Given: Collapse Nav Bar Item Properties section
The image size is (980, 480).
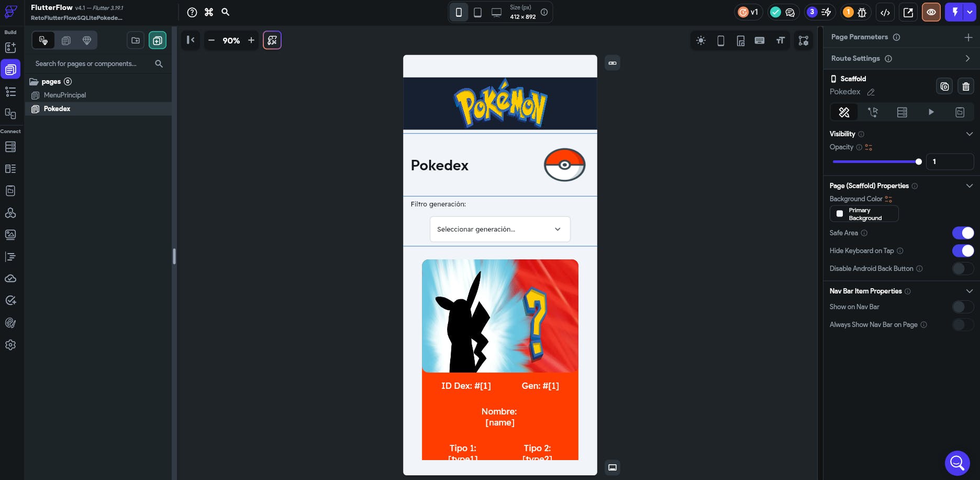Looking at the screenshot, I should coord(969,291).
